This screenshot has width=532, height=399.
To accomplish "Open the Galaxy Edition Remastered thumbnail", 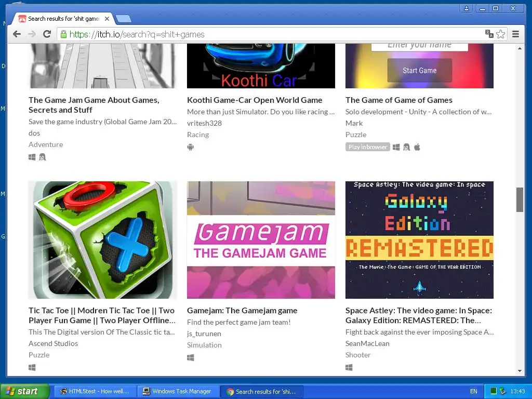I will point(419,240).
